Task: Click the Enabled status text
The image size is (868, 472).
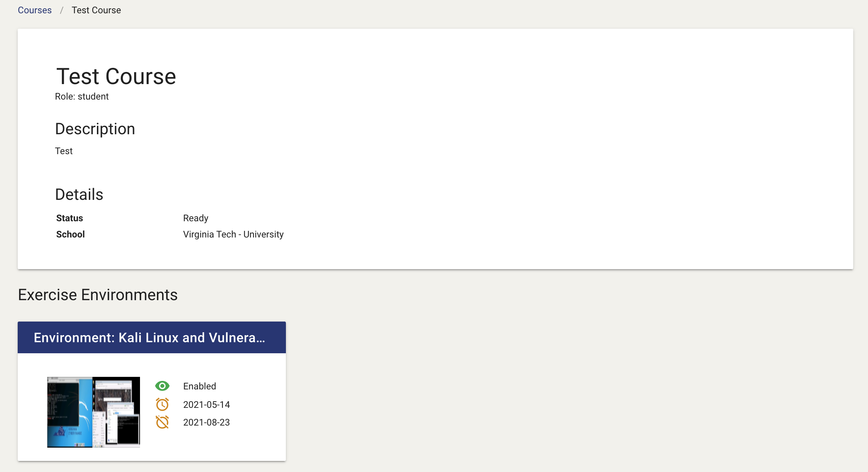Action: click(200, 386)
